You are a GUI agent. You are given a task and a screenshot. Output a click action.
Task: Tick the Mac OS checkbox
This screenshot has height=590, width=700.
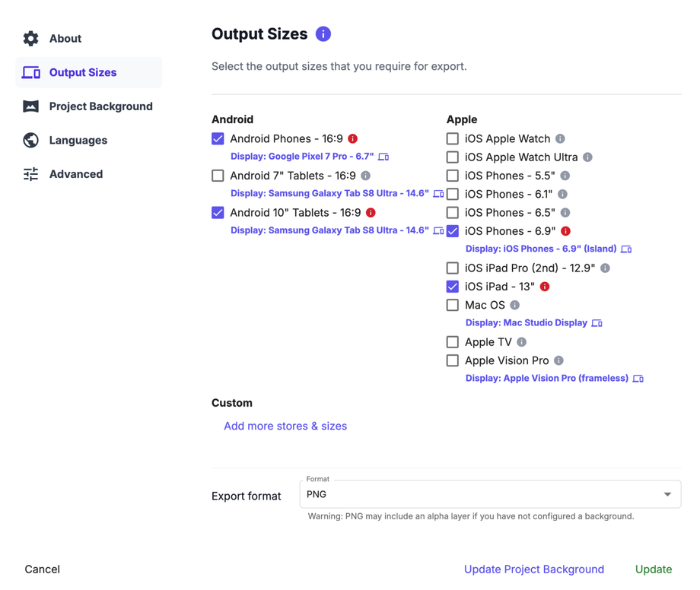(x=453, y=305)
